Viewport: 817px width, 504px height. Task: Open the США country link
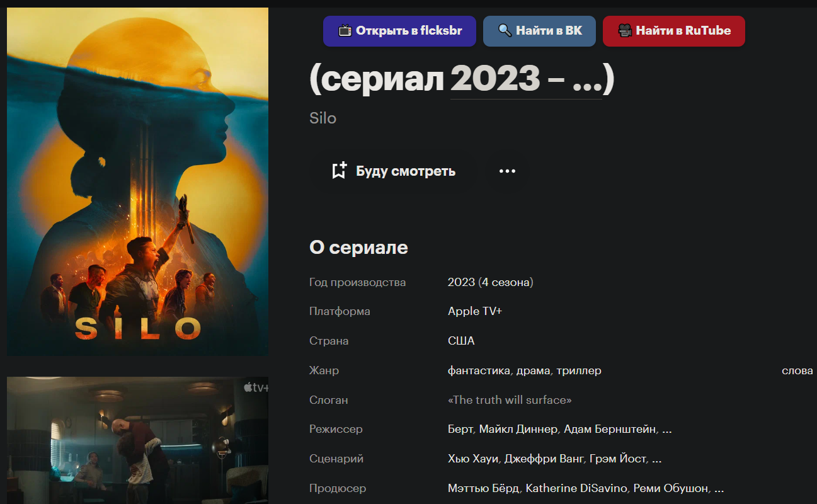pyautogui.click(x=461, y=341)
